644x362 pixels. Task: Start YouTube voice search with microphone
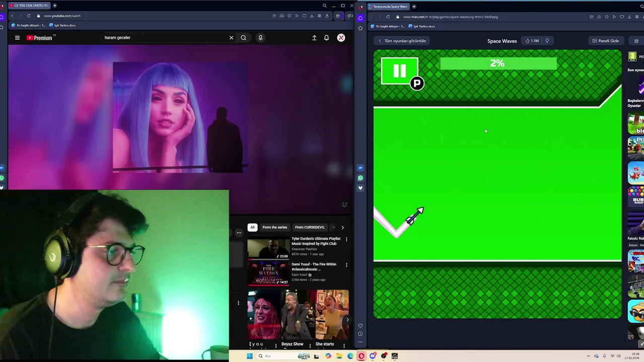click(x=261, y=38)
